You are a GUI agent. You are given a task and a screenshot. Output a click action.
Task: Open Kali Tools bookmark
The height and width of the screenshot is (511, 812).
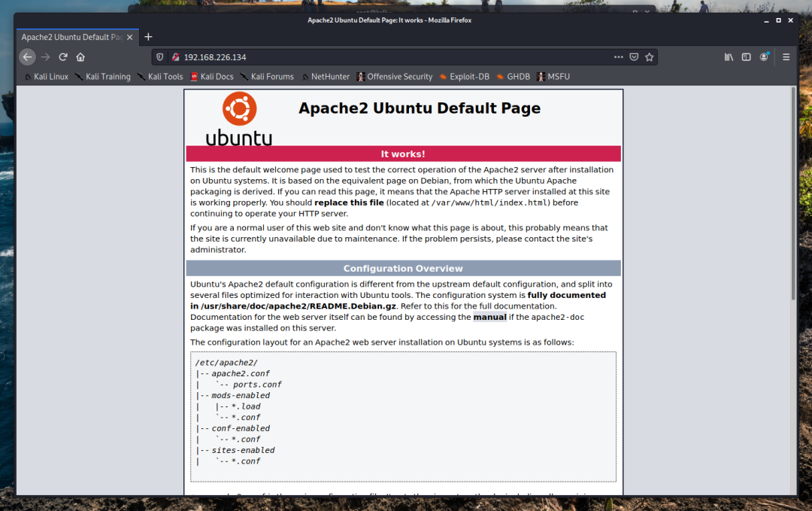pos(161,77)
